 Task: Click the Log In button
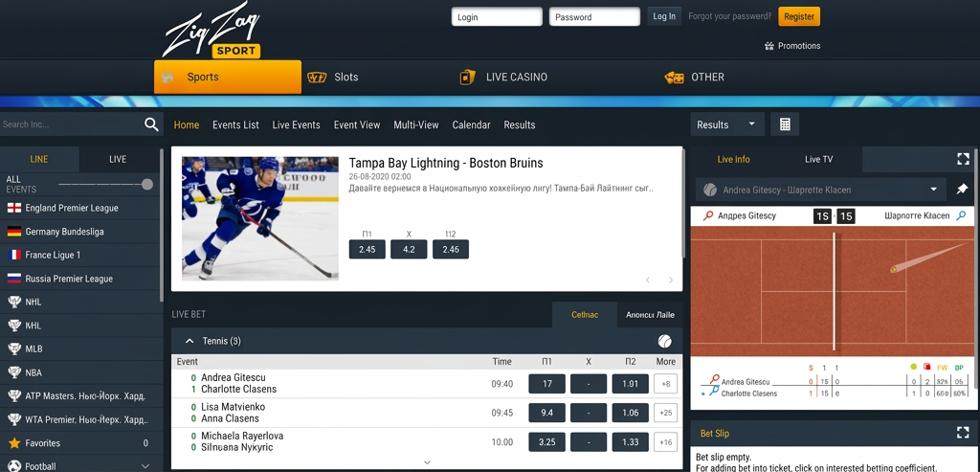(664, 17)
